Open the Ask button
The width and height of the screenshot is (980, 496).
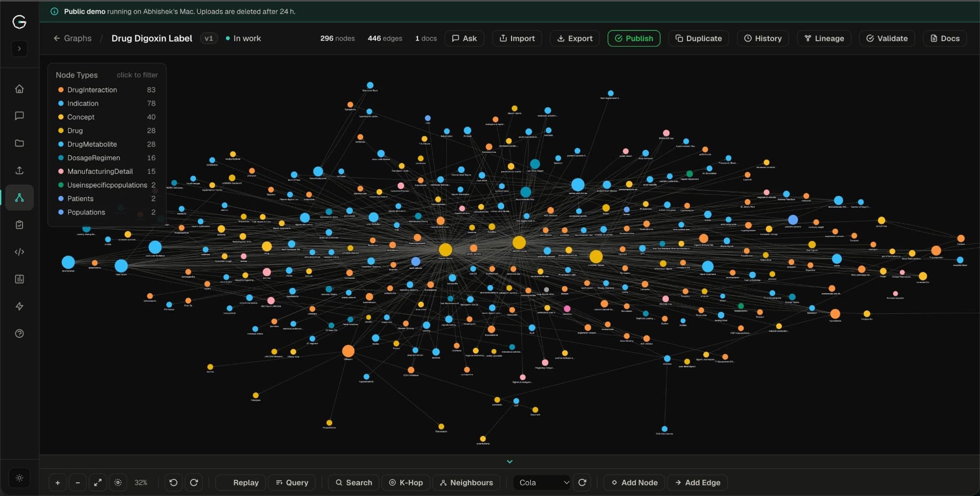[x=464, y=38]
